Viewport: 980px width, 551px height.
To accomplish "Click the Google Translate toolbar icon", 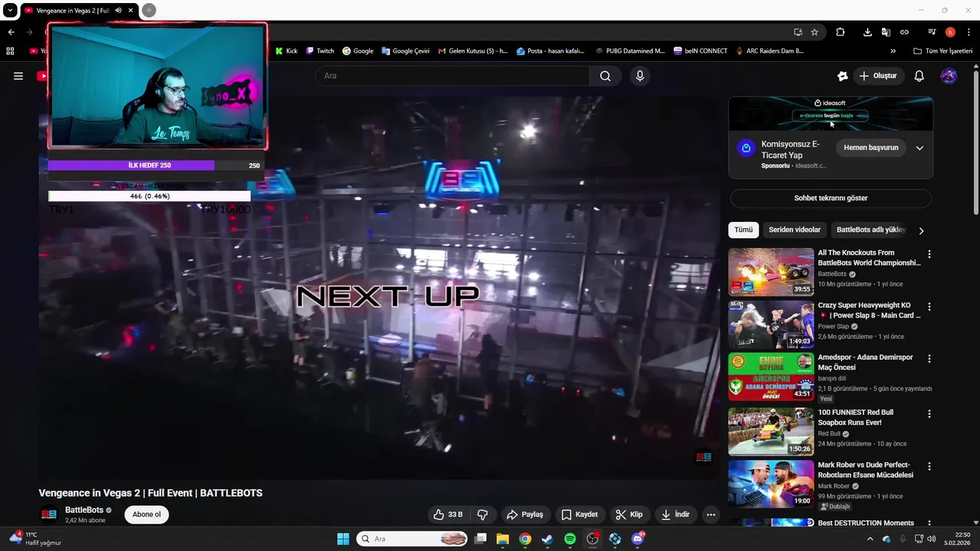I will pos(886,32).
